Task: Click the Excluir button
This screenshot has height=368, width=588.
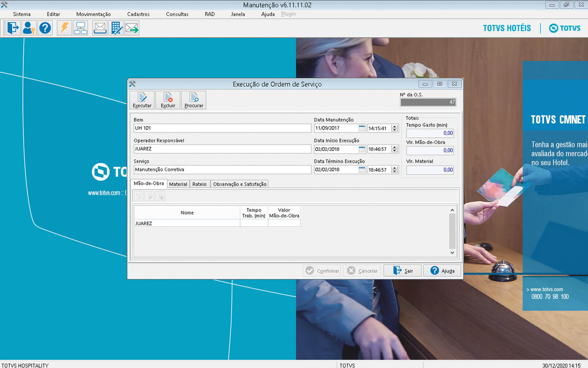Action: pyautogui.click(x=168, y=100)
